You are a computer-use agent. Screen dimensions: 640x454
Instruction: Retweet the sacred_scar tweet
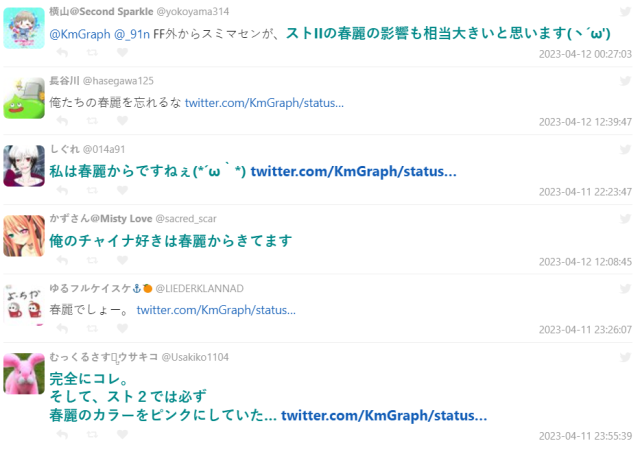click(x=92, y=260)
